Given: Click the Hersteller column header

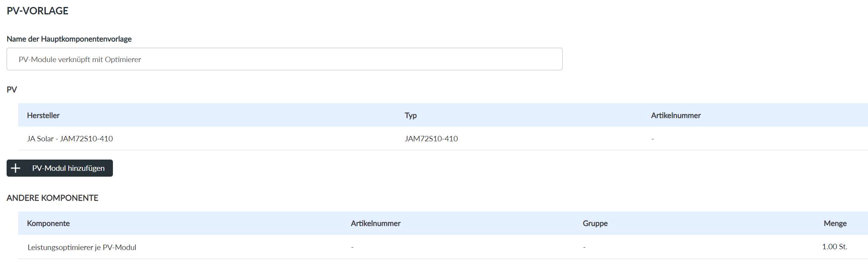Looking at the screenshot, I should pos(43,115).
